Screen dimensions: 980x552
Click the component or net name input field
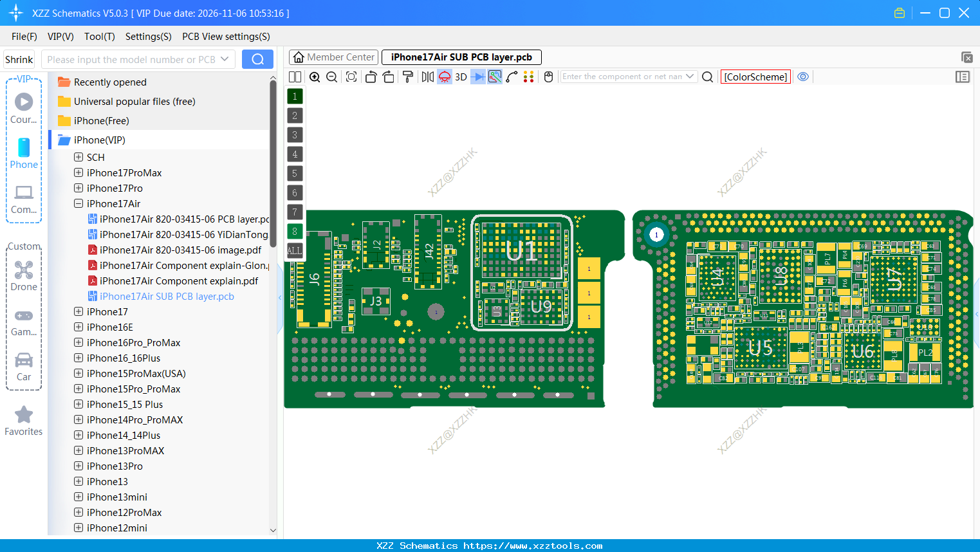tap(622, 77)
